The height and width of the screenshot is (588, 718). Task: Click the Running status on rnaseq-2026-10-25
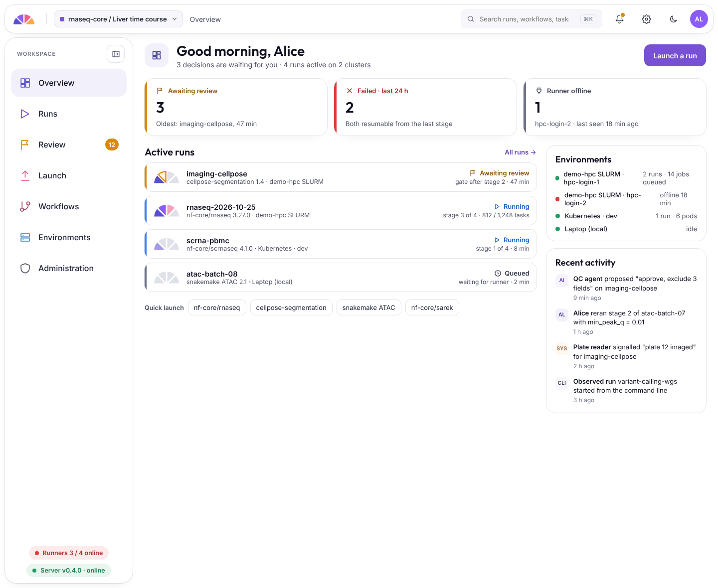pyautogui.click(x=512, y=206)
